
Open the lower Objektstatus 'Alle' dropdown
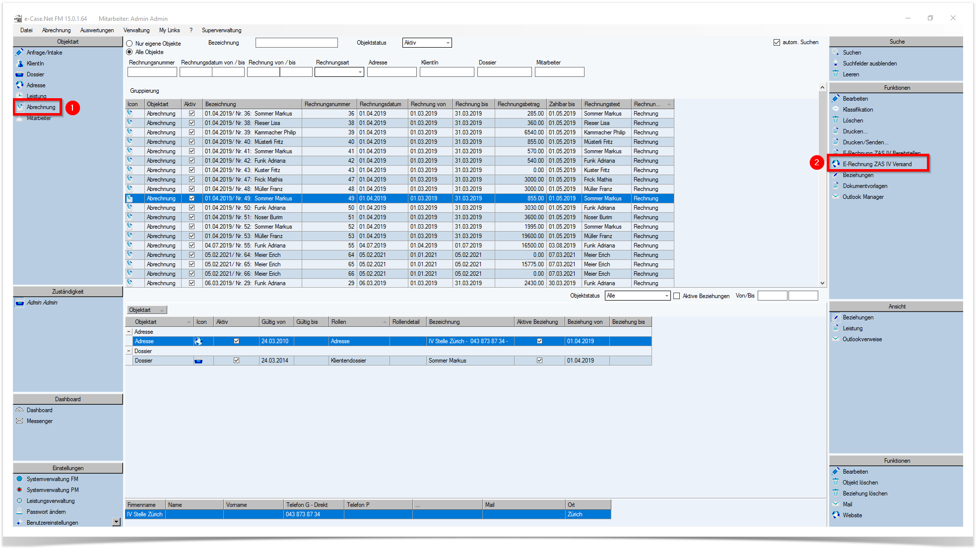(x=666, y=296)
